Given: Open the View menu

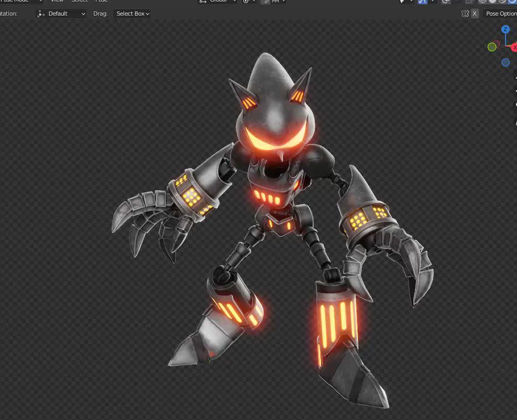Looking at the screenshot, I should (x=57, y=1).
